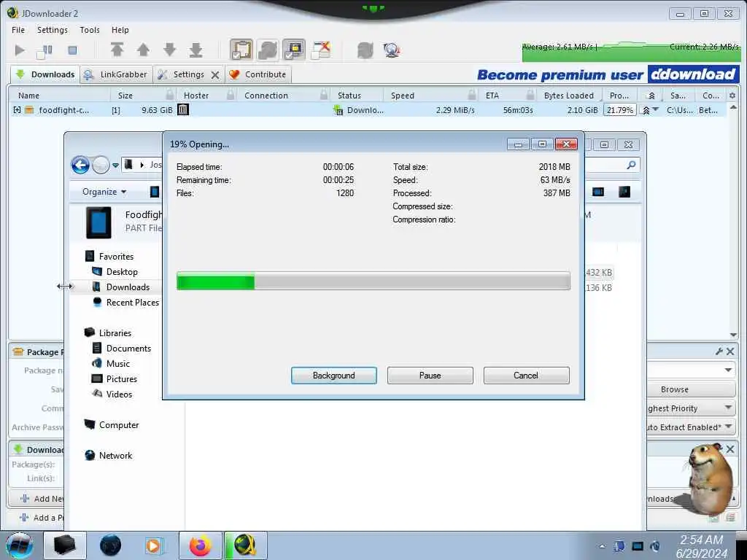Click the extraction progress bar
This screenshot has width=747, height=560.
373,281
